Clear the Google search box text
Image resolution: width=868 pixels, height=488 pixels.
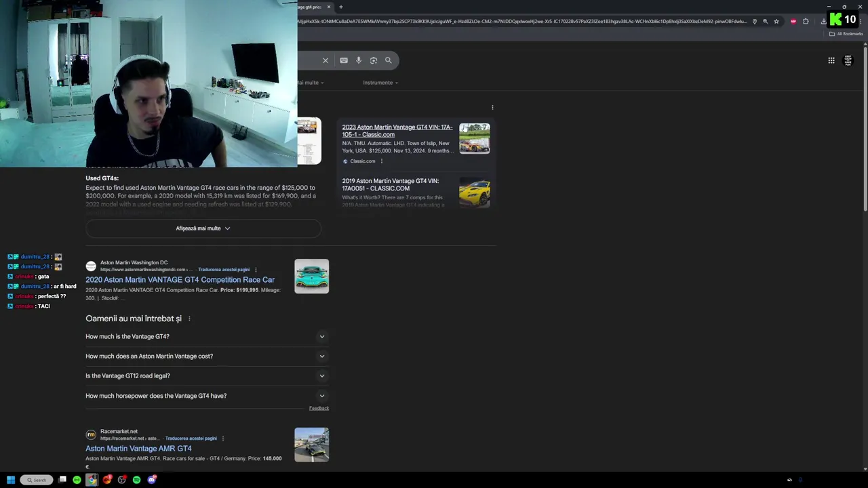click(325, 60)
